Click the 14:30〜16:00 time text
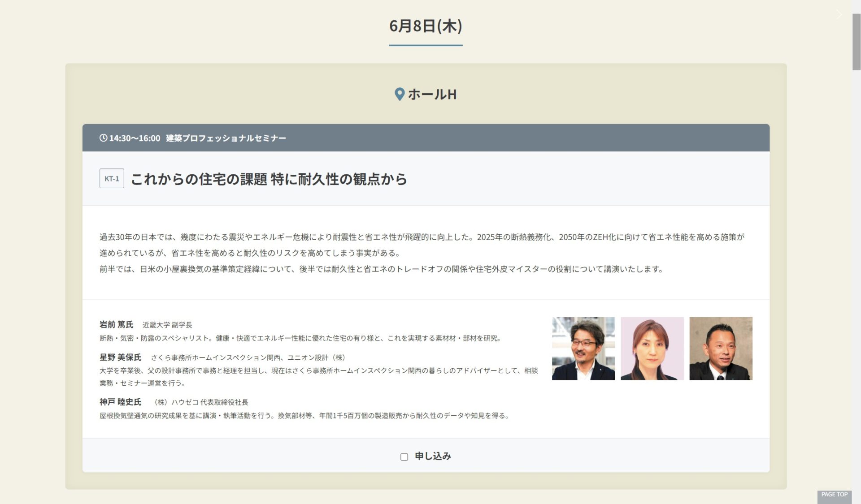861x504 pixels. coord(135,138)
